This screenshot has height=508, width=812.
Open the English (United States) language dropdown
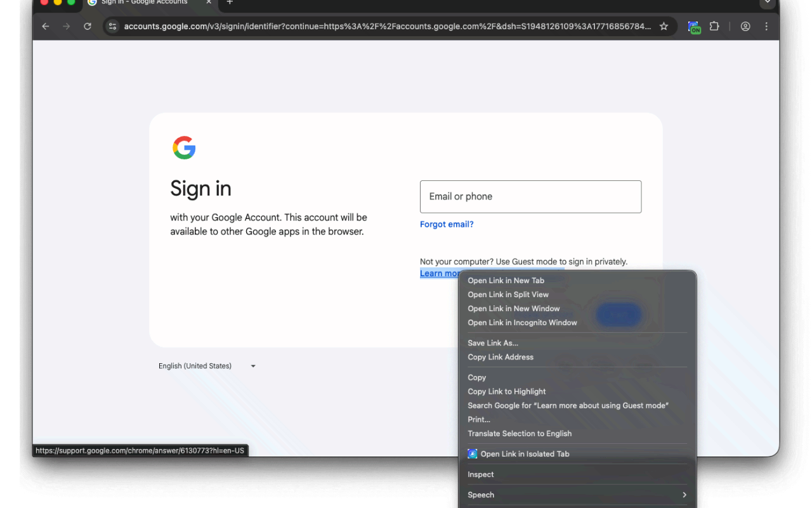click(x=207, y=366)
